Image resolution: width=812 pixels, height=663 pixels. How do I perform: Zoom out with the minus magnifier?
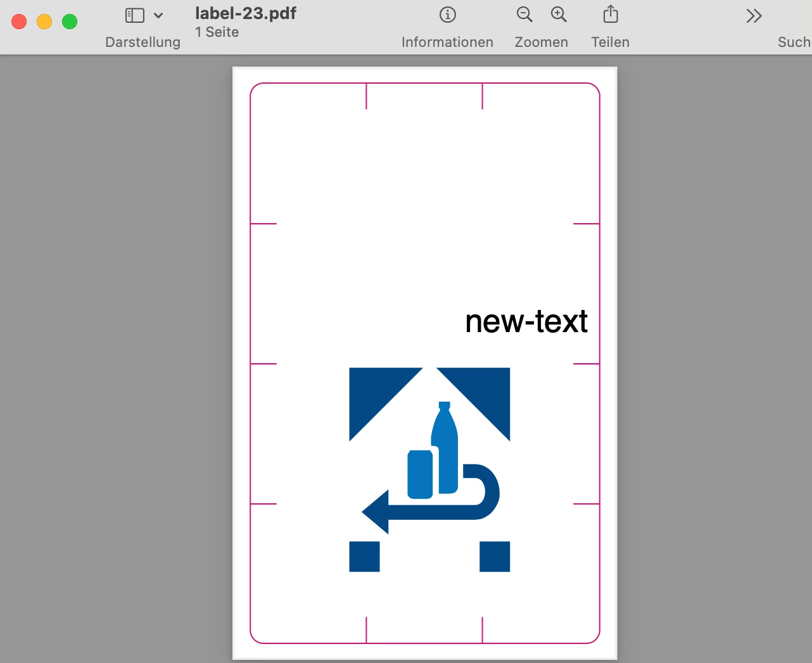(524, 15)
